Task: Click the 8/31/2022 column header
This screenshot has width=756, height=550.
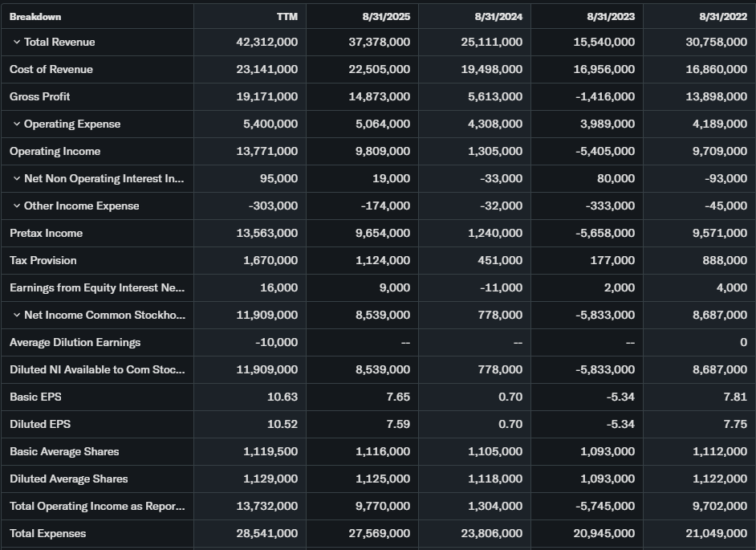Action: [x=722, y=17]
